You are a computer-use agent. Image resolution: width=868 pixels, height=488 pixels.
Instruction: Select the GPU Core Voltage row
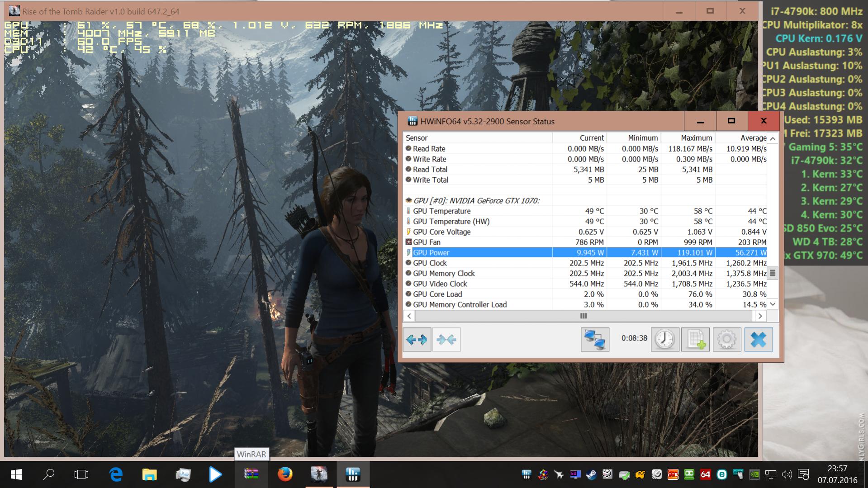coord(585,232)
